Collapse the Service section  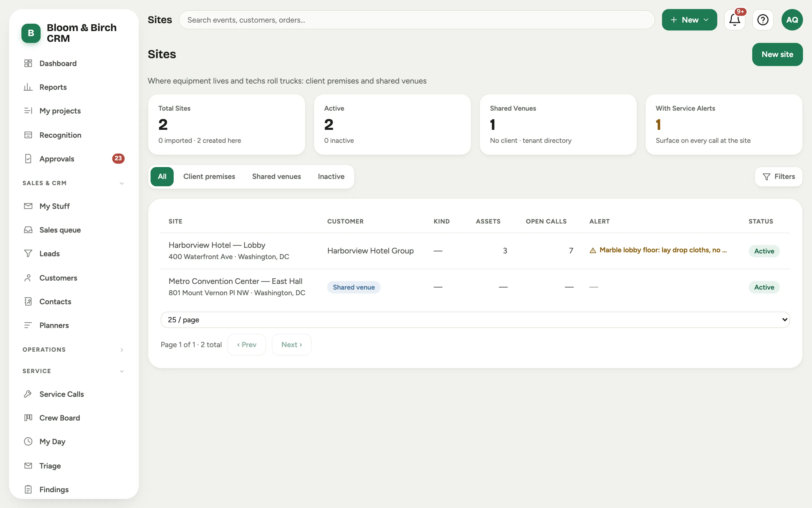point(73,371)
